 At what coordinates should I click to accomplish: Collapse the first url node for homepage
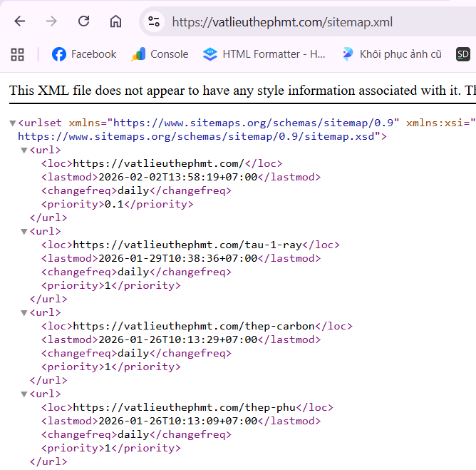pos(24,150)
